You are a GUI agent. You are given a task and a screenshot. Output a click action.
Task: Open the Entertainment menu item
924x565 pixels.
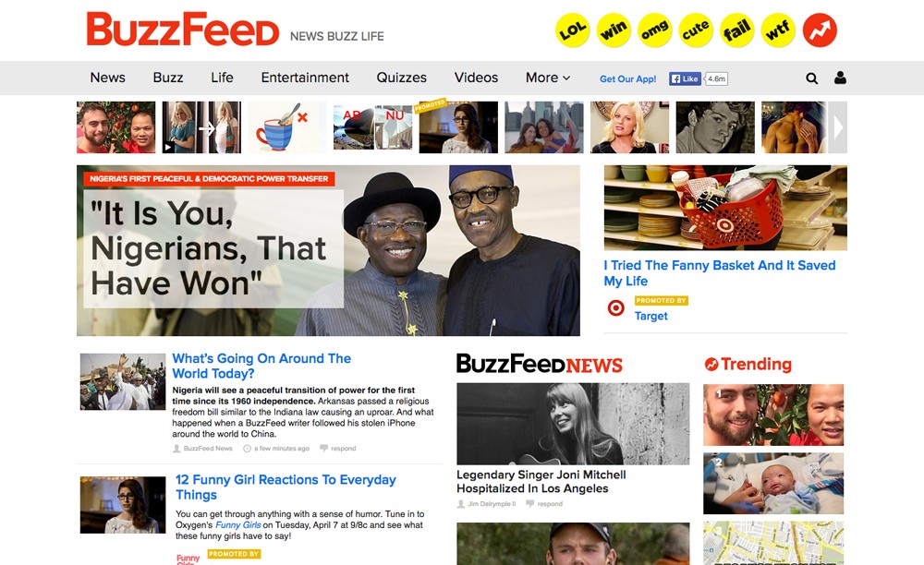(x=305, y=78)
